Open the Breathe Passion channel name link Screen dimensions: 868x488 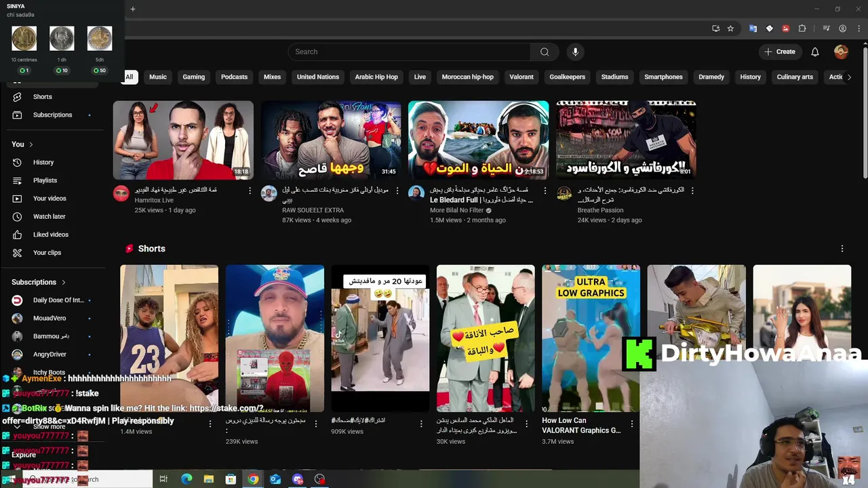[600, 210]
